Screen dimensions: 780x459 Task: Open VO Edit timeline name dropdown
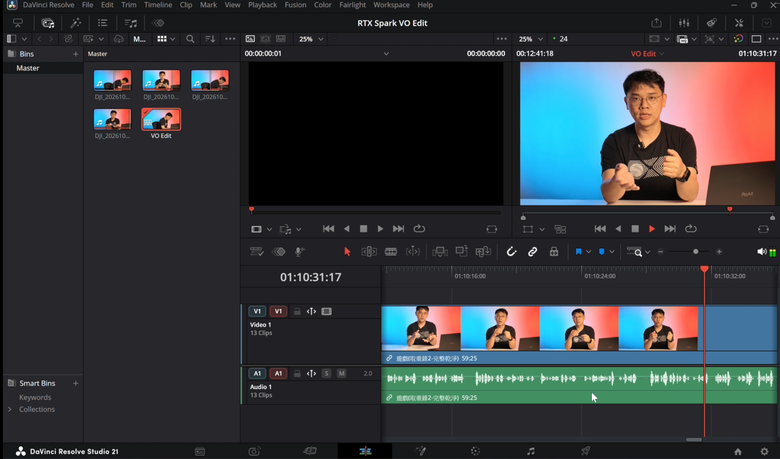(x=648, y=54)
